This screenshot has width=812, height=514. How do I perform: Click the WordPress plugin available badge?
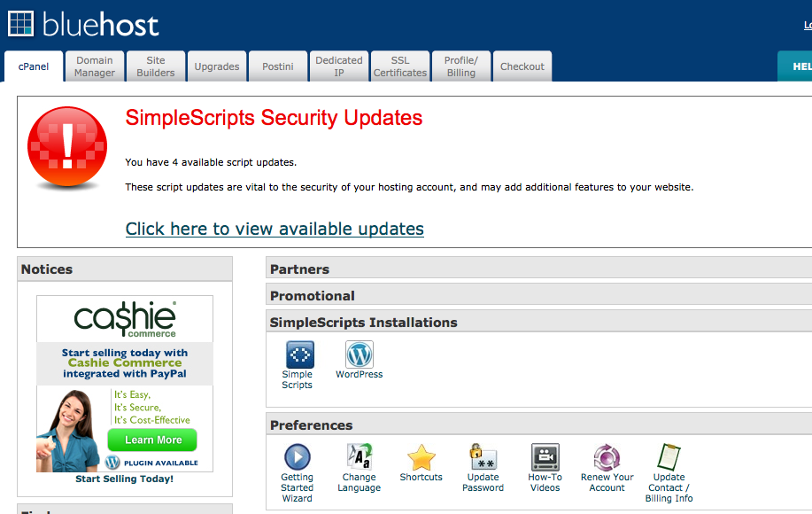coord(151,463)
